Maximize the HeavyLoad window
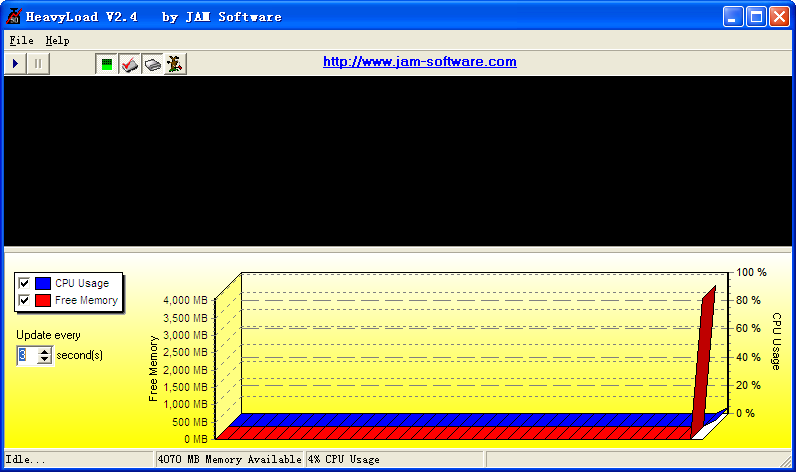 (x=756, y=17)
